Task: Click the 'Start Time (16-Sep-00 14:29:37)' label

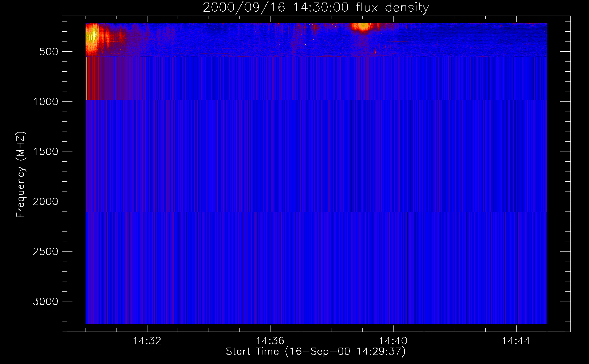Action: (316, 352)
